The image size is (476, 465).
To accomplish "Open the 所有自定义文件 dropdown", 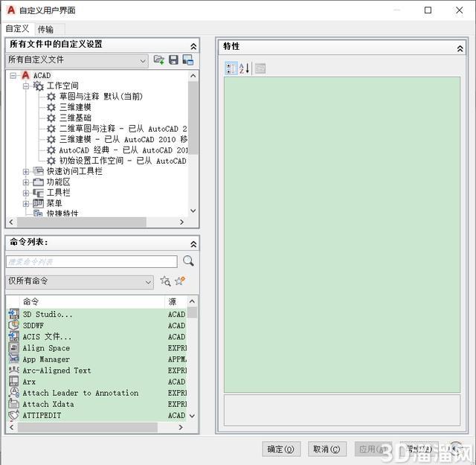I will point(77,60).
